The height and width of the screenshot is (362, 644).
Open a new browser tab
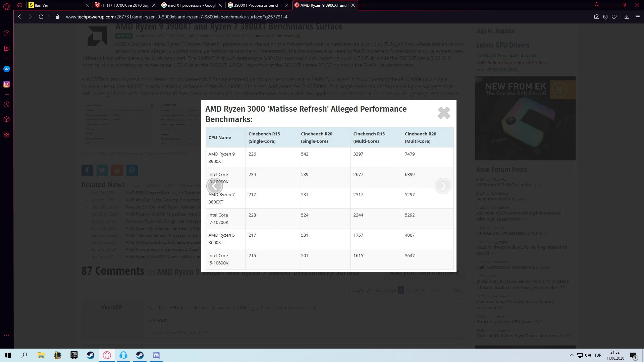363,5
